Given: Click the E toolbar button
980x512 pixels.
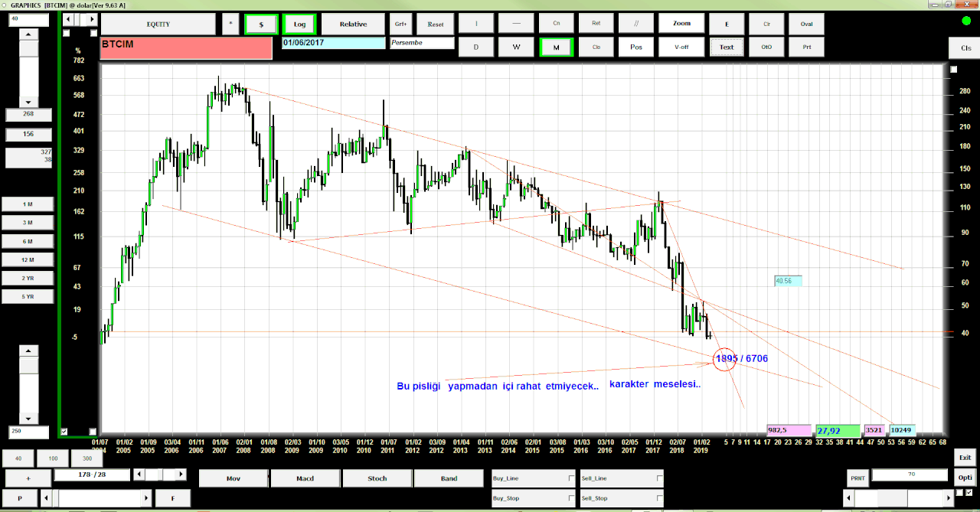Looking at the screenshot, I should point(727,24).
